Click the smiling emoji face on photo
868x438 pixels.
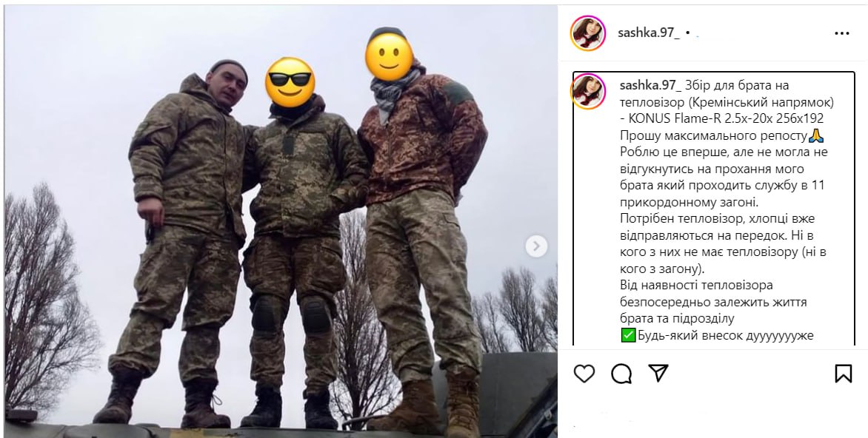(389, 57)
